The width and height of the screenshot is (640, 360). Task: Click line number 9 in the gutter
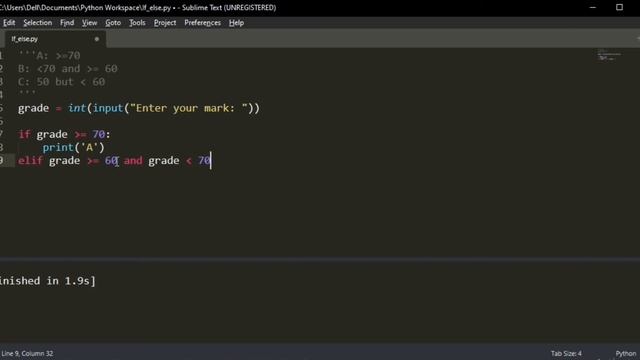(2, 160)
